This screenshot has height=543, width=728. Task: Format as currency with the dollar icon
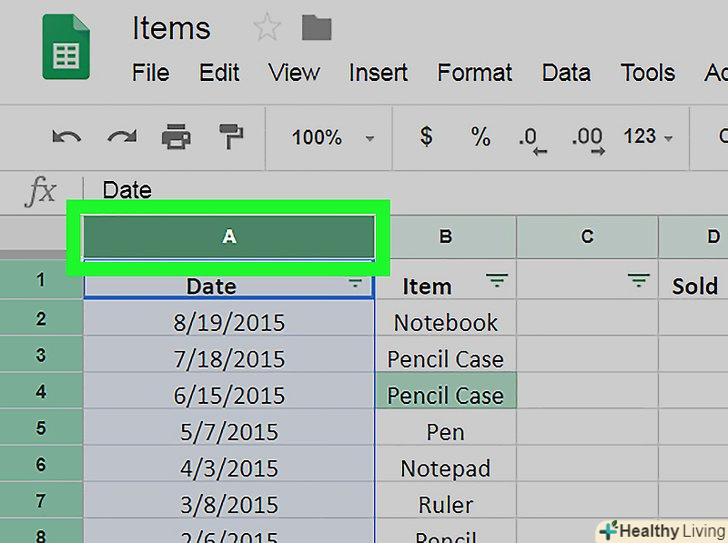[426, 136]
